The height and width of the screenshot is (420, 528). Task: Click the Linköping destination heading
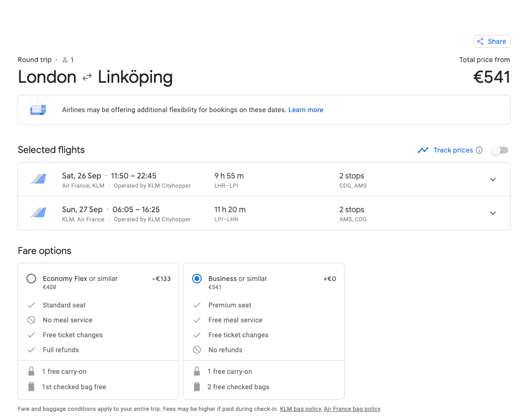135,77
